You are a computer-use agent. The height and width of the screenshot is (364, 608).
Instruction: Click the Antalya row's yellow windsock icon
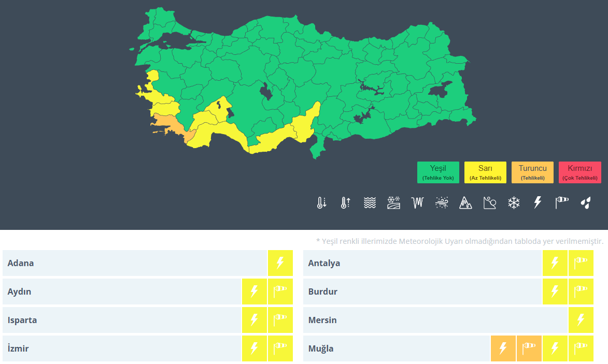(581, 263)
